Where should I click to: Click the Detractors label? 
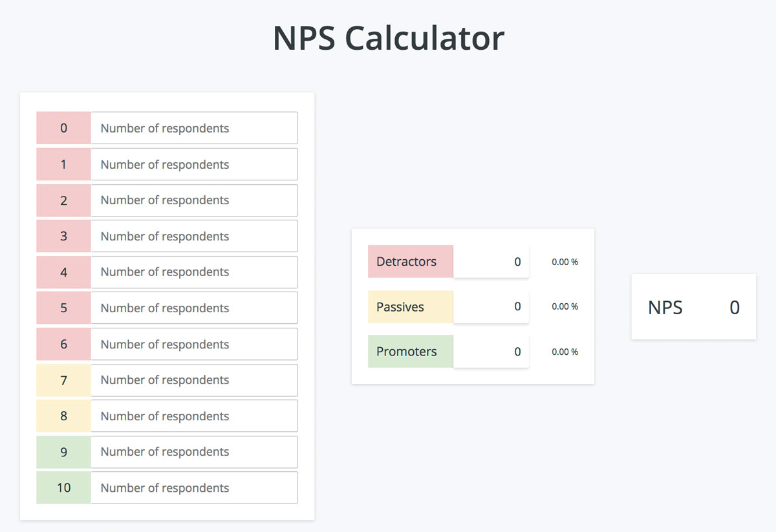click(x=405, y=262)
